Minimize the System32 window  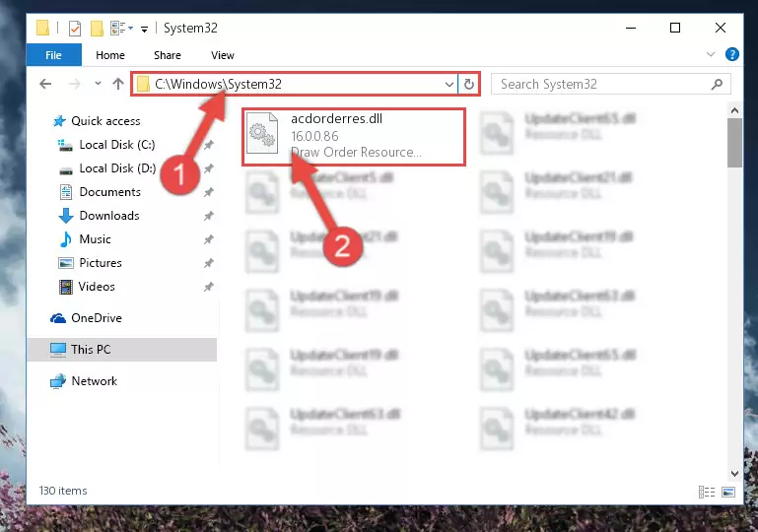631,28
